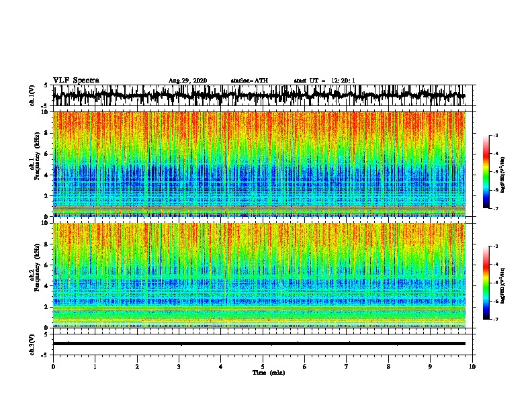The height and width of the screenshot is (411, 532).
Task: Click the "-7" tick on ch.2 colorbar
Action: (496, 319)
